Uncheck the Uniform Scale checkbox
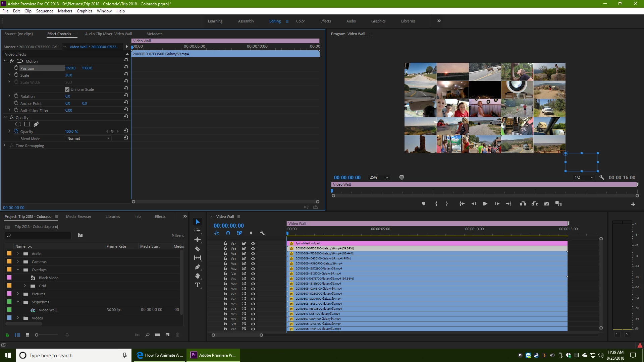644x362 pixels. click(67, 89)
